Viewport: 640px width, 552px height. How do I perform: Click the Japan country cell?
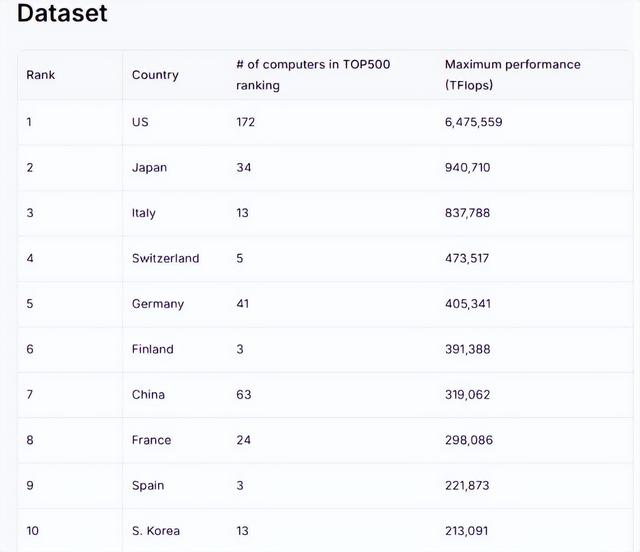[x=149, y=168]
